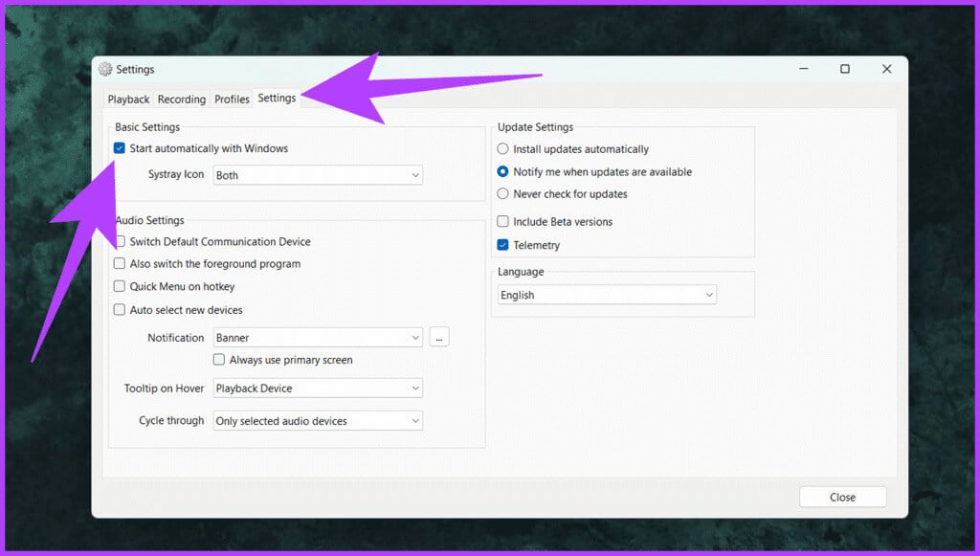Click the Systray Icon label

coord(176,174)
